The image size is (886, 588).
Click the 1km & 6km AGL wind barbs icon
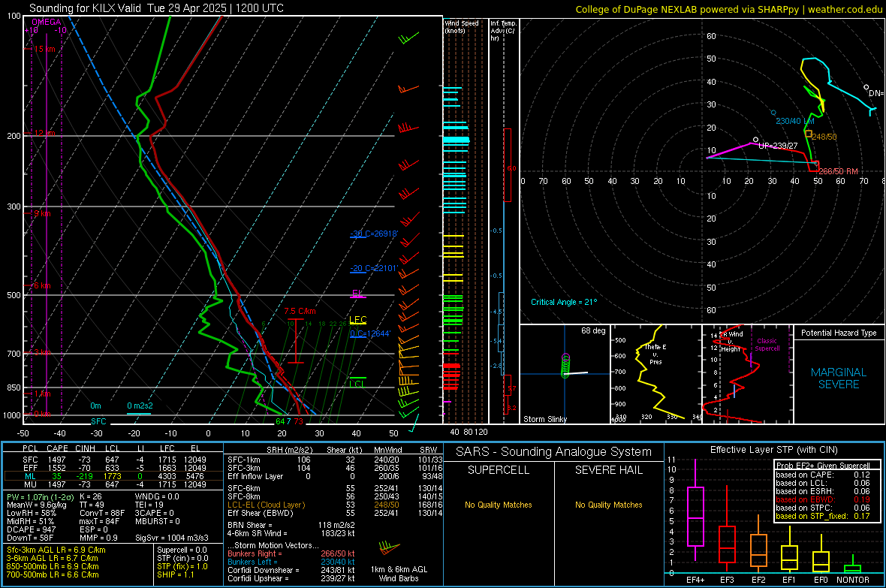(x=390, y=548)
